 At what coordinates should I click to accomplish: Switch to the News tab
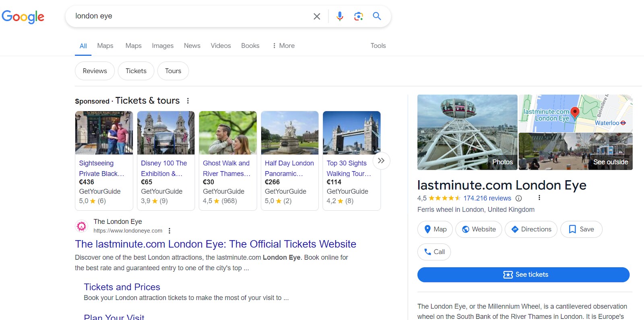(192, 46)
